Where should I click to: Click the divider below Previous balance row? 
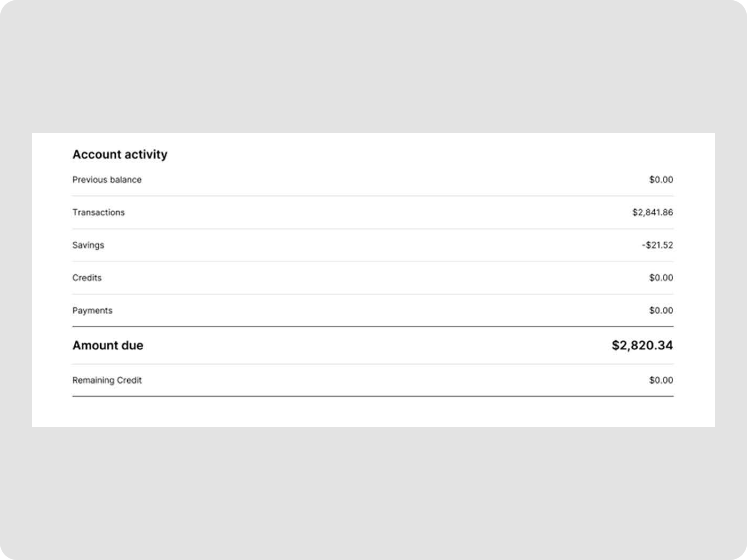373,196
